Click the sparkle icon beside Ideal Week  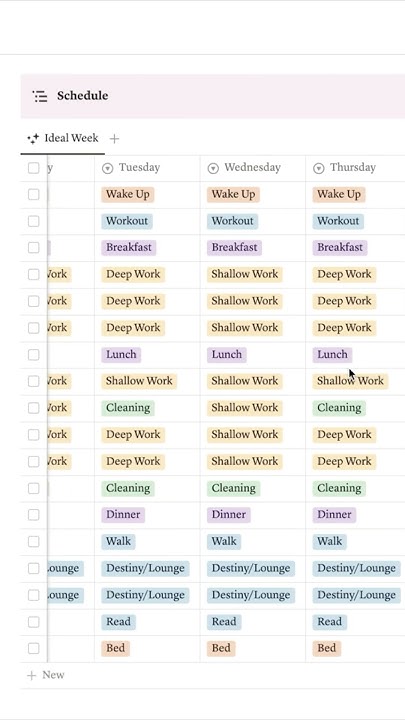[x=33, y=138]
